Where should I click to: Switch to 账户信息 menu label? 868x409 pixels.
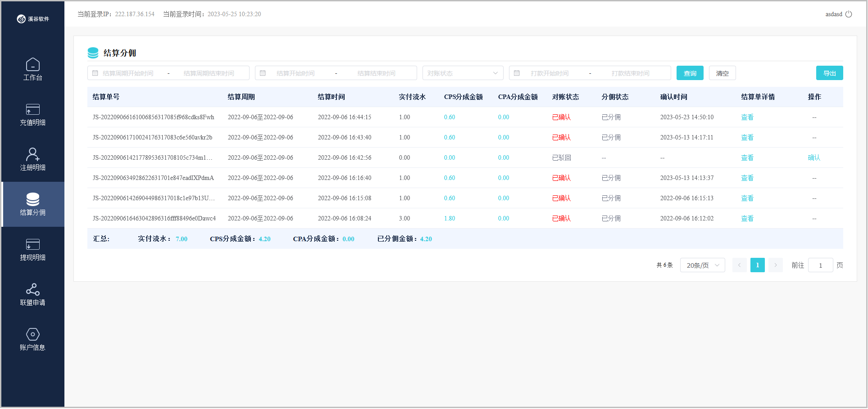pos(33,347)
